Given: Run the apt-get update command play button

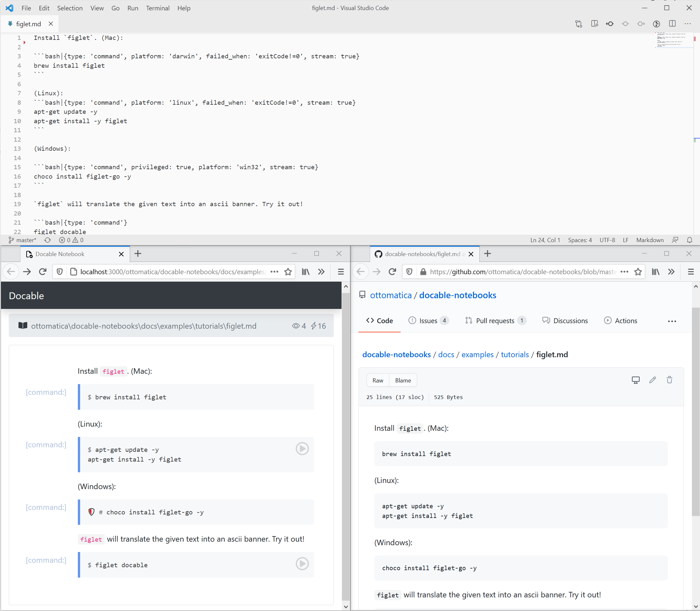Looking at the screenshot, I should click(x=302, y=448).
